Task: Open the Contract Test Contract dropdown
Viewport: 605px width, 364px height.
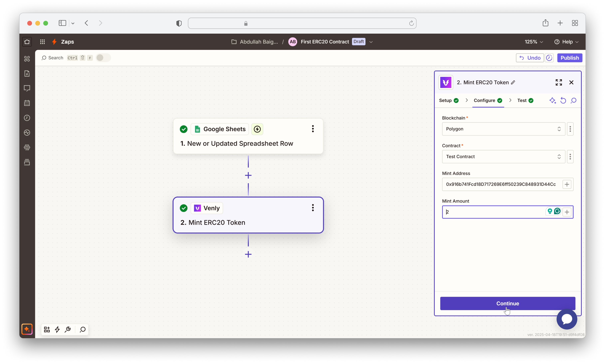Action: click(503, 157)
